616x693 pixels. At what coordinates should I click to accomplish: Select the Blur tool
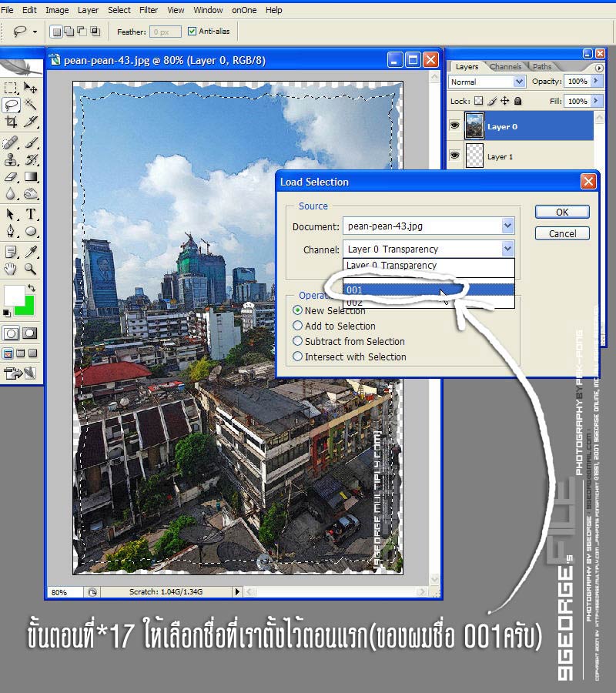pyautogui.click(x=11, y=193)
